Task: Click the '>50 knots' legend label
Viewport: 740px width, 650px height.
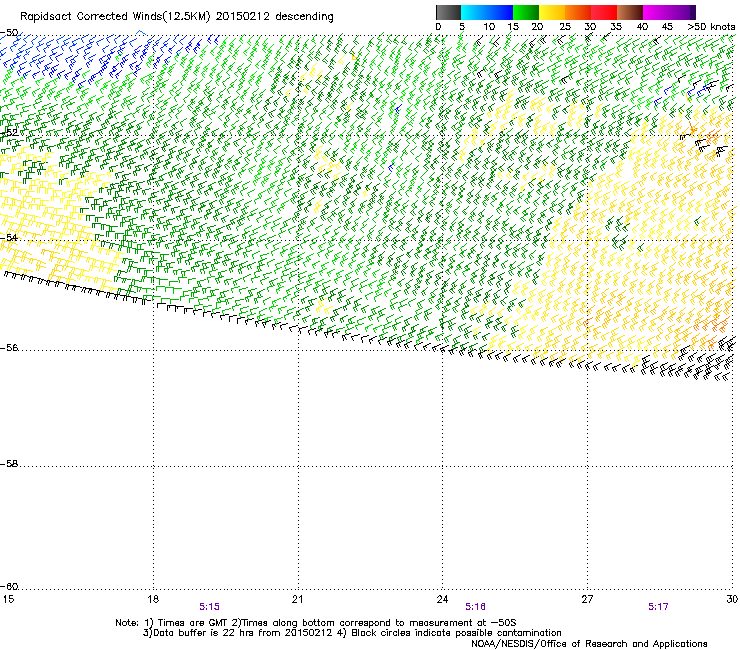Action: [x=711, y=27]
